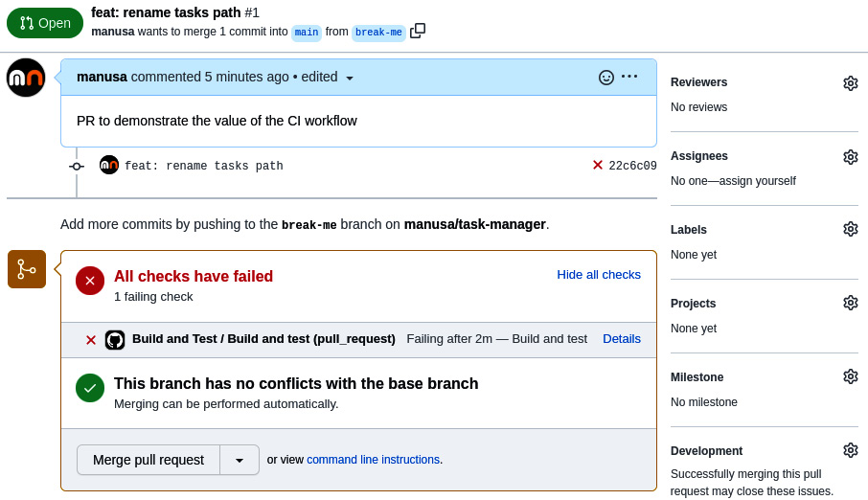Image resolution: width=868 pixels, height=500 pixels.
Task: Open the emoji reaction picker on comment
Action: point(606,78)
